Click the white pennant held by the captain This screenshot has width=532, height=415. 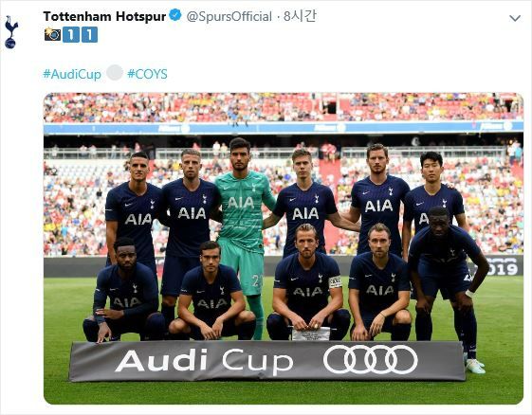coord(311,334)
